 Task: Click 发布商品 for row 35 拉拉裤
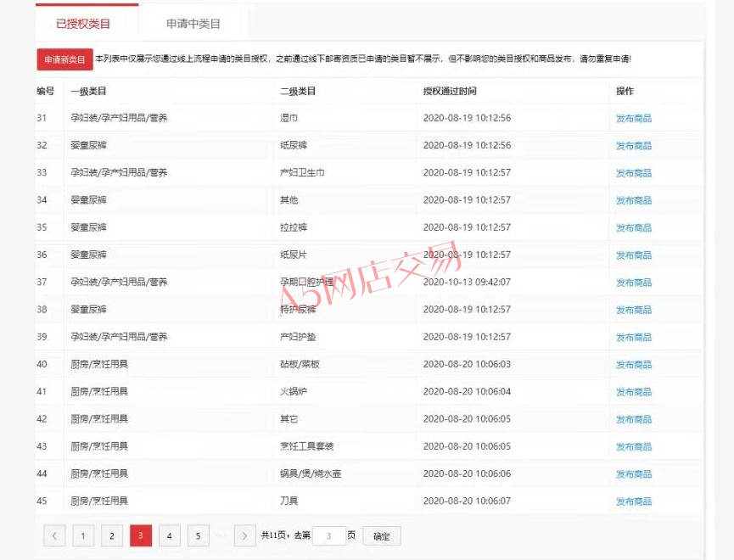coord(633,228)
